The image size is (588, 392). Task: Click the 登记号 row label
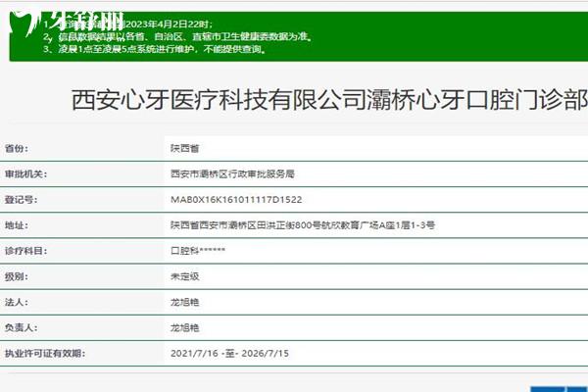[x=21, y=200]
